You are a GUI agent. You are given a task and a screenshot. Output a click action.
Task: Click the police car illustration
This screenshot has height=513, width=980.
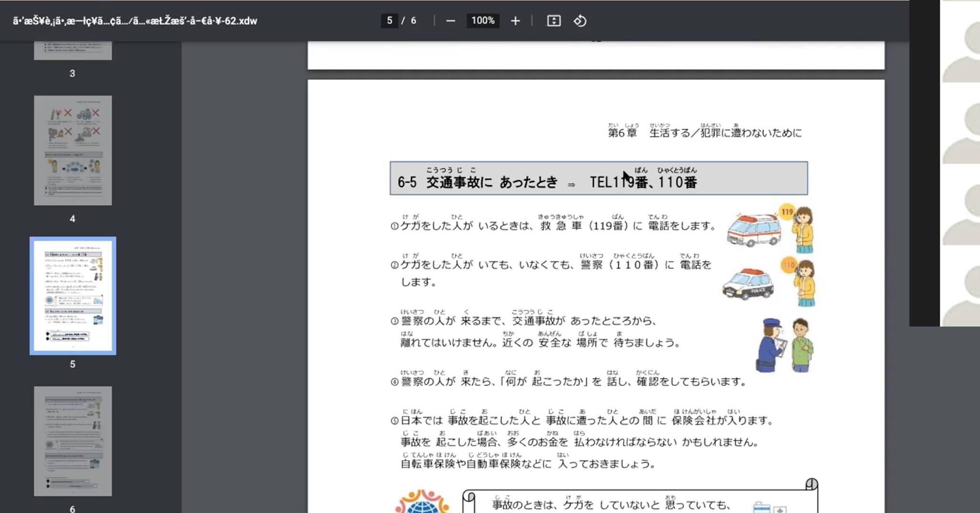click(748, 284)
